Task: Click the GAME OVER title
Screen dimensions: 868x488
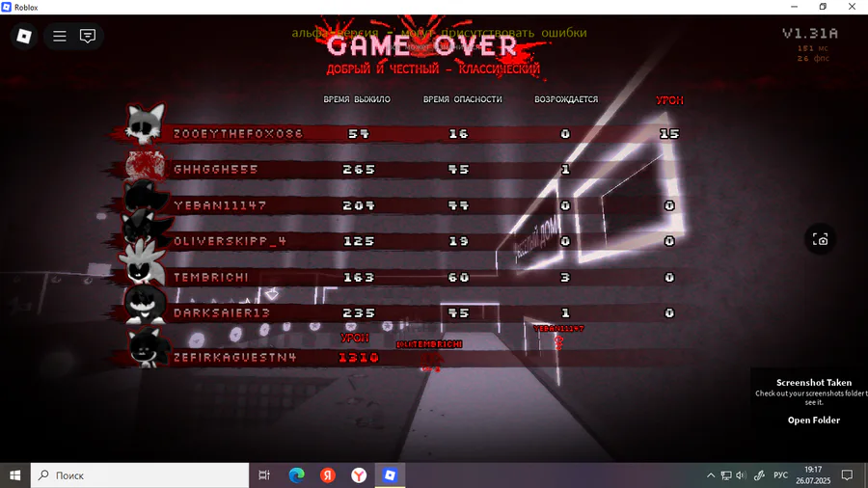Action: pos(421,45)
